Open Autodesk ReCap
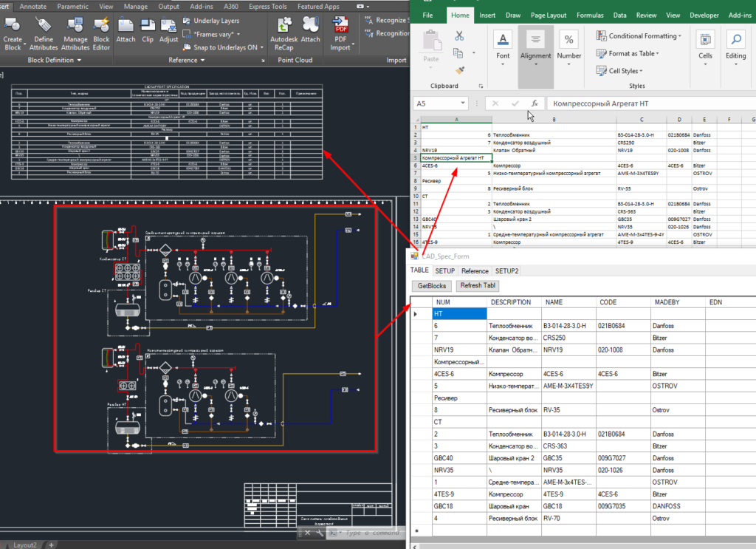 284,34
